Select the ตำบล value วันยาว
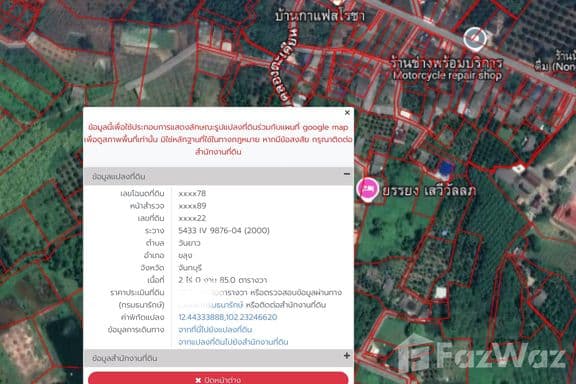Image resolution: width=576 pixels, height=384 pixels. 189,243
